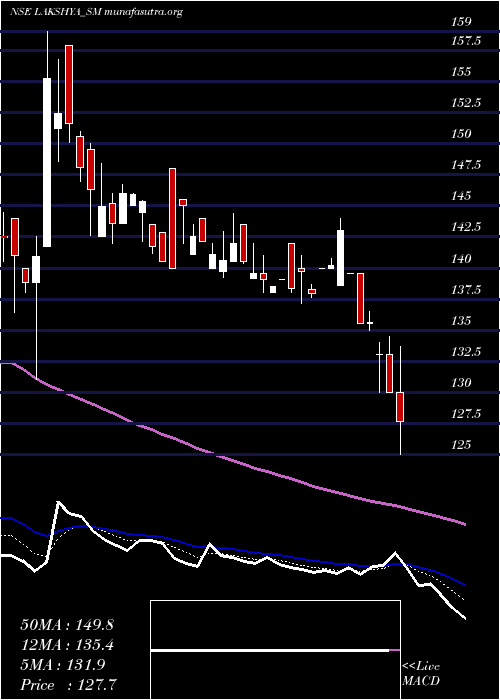Click the 50MA : 149.8 readout
The image size is (500, 700).
tap(67, 625)
